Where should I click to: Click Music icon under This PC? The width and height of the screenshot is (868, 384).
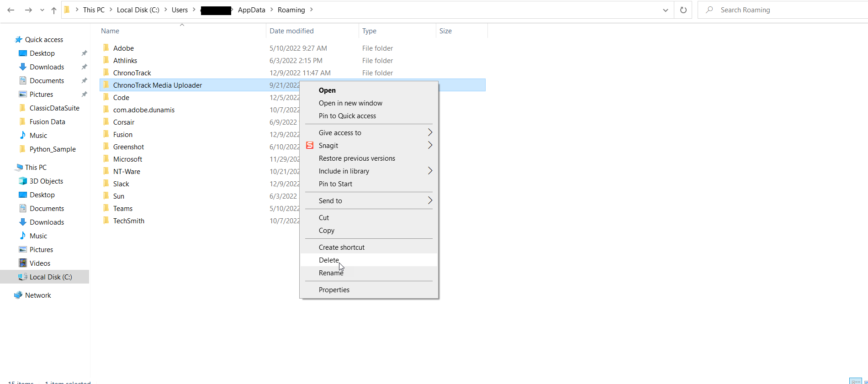tap(23, 236)
